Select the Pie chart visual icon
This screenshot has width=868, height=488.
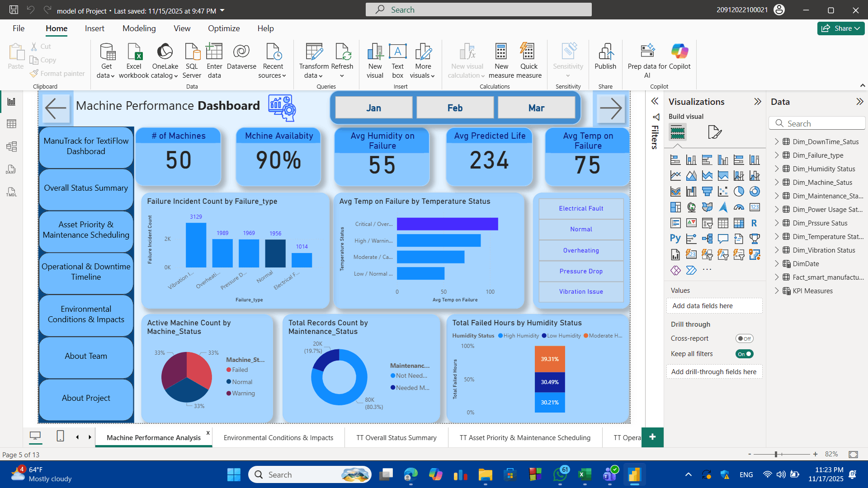740,191
